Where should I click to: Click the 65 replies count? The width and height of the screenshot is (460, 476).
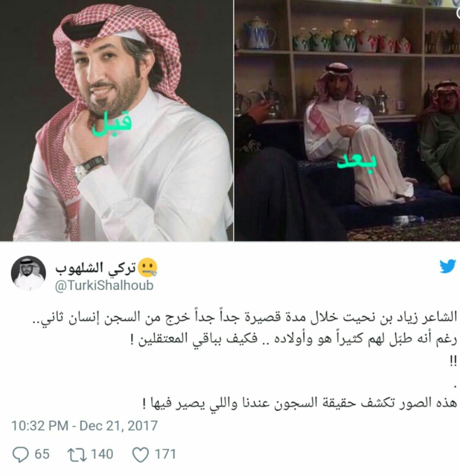(42, 454)
